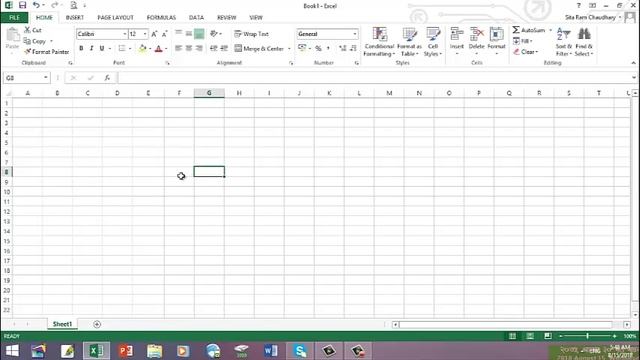The width and height of the screenshot is (640, 360).
Task: Cut the selected cell contents
Action: 33,30
